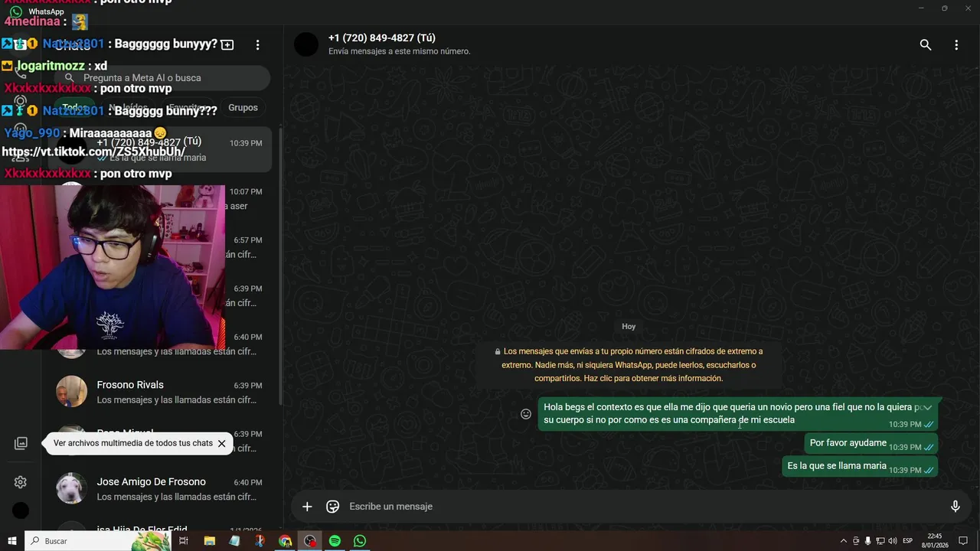
Task: Click the attach plus icon in message bar
Action: 307,507
